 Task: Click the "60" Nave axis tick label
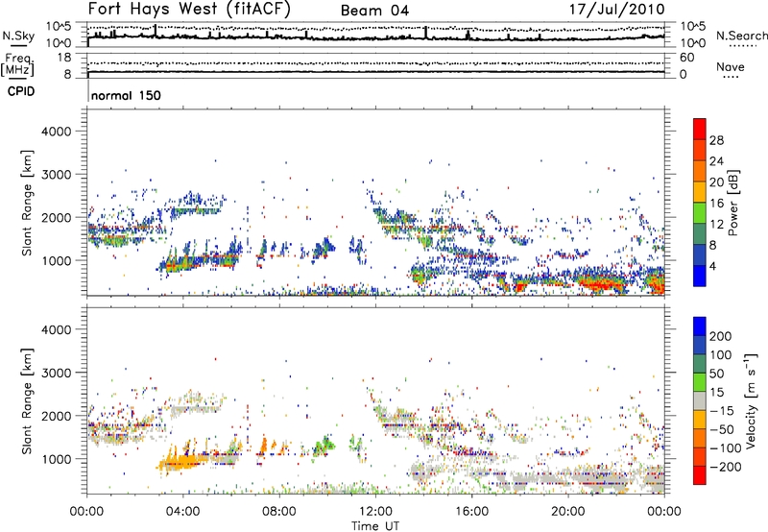686,58
